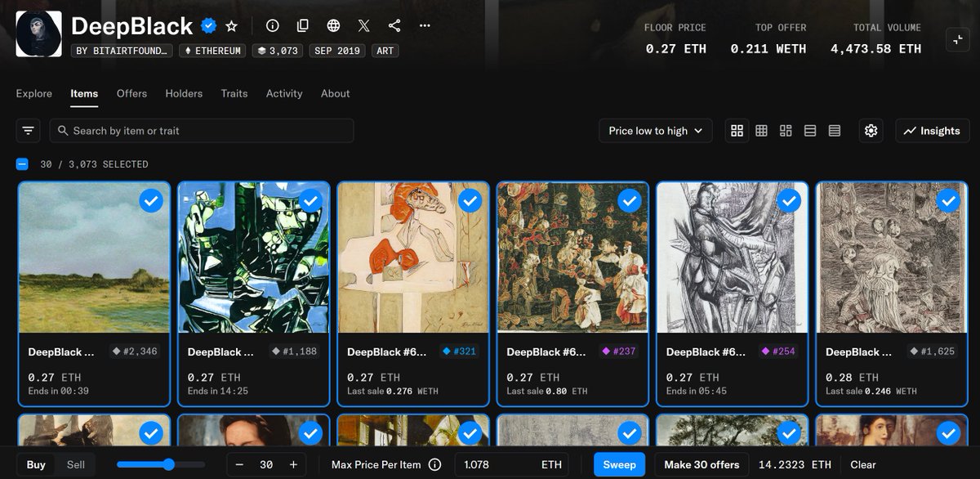The height and width of the screenshot is (479, 980).
Task: Open the landscape painting artwork priced 0.27 ETH
Action: (95, 257)
